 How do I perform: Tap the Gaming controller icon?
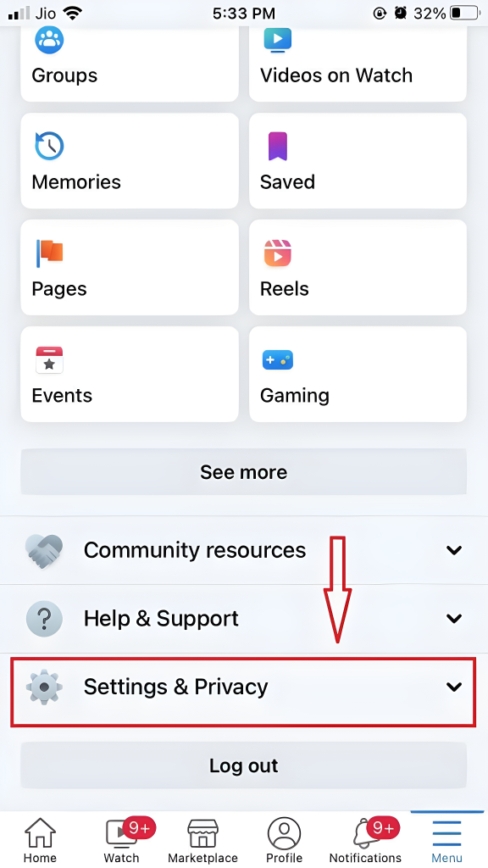point(277,359)
